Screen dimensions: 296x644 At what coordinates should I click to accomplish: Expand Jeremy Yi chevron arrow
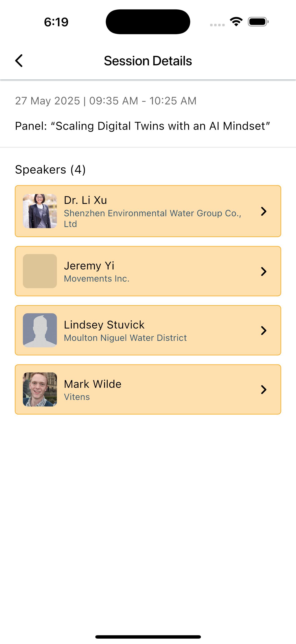point(263,271)
